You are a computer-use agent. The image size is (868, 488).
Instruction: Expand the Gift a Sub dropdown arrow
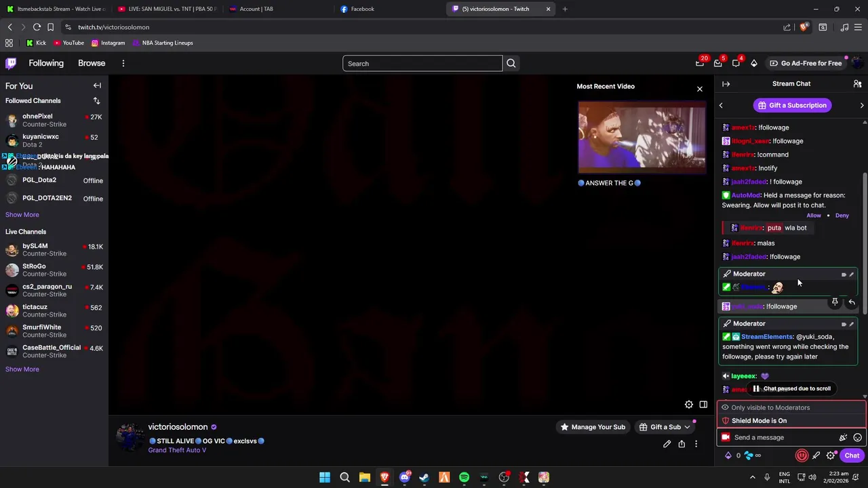click(x=687, y=427)
